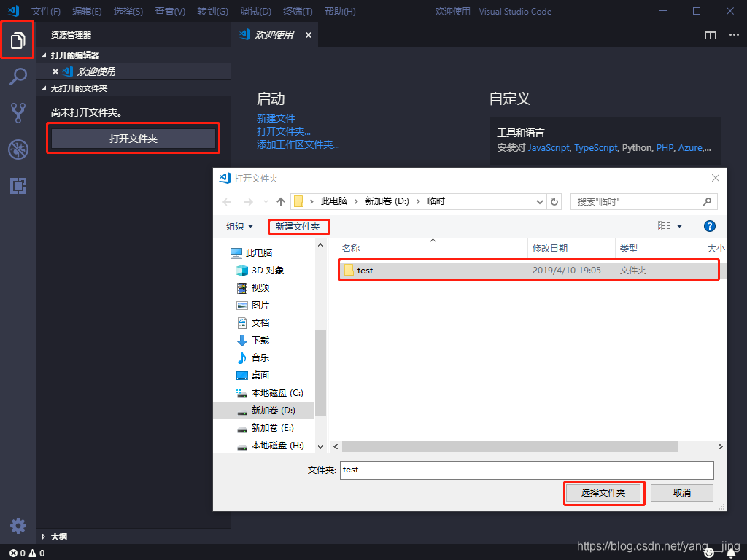Change the view layout icon in dialog
The height and width of the screenshot is (560, 747).
[664, 226]
